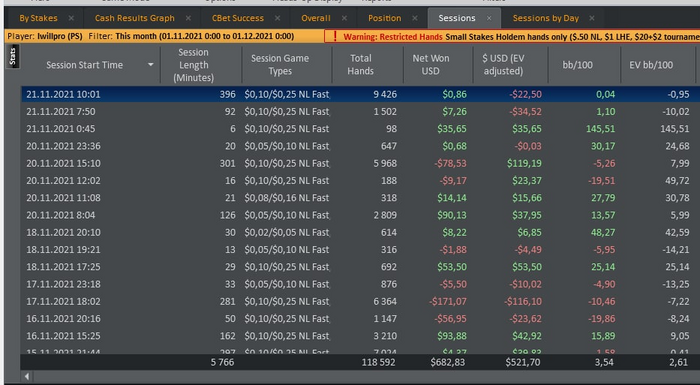Switch to the Position tab
This screenshot has width=700, height=385.
click(x=384, y=18)
